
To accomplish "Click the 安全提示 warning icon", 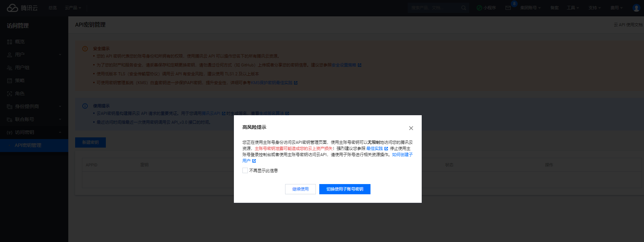I will (85, 49).
